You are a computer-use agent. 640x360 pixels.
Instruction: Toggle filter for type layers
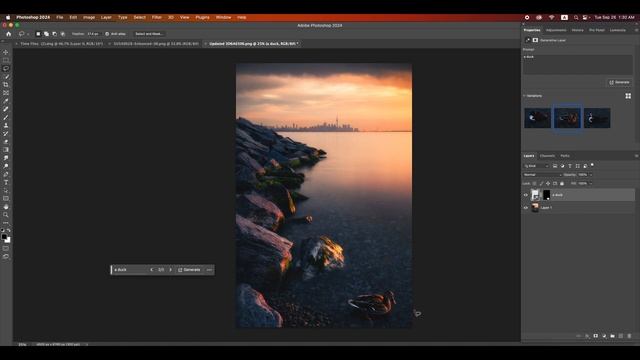570,166
